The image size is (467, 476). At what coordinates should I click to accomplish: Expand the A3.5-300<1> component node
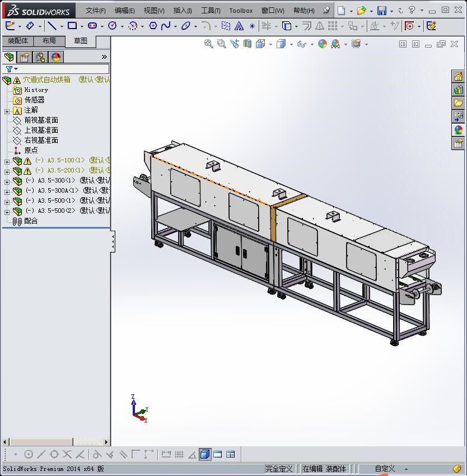[7, 181]
